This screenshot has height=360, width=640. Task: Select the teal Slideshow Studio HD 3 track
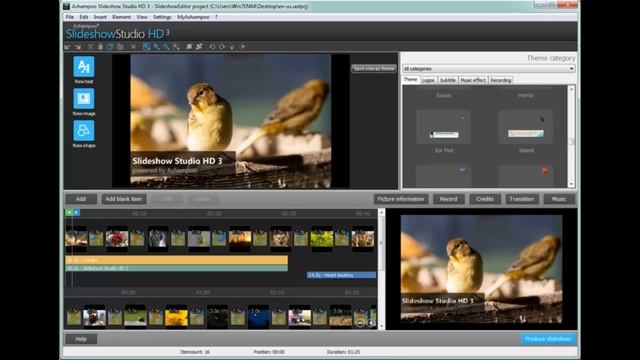(x=176, y=268)
